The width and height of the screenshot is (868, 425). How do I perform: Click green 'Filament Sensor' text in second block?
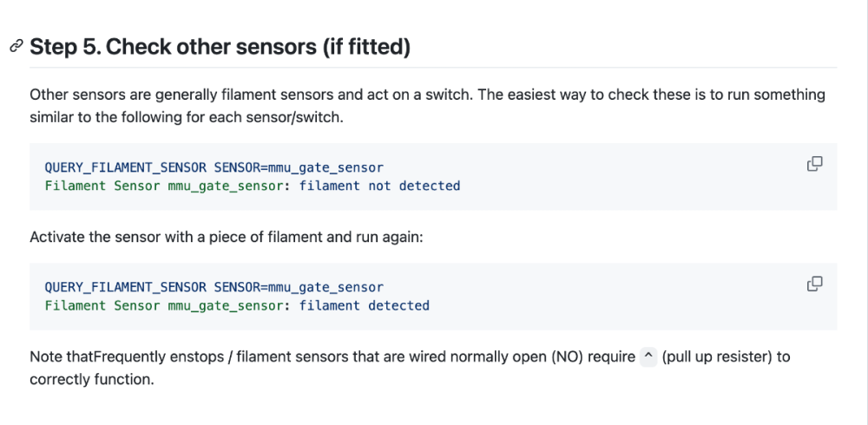coord(103,305)
